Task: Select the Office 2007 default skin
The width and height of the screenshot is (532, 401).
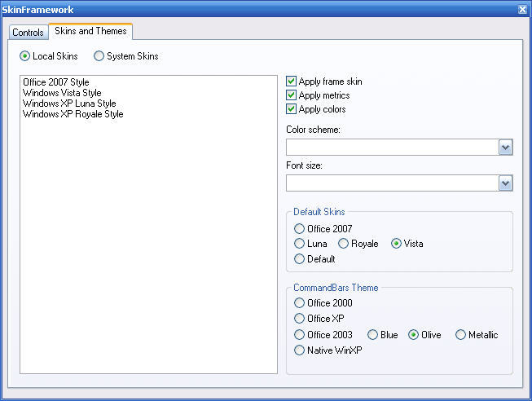Action: 299,228
